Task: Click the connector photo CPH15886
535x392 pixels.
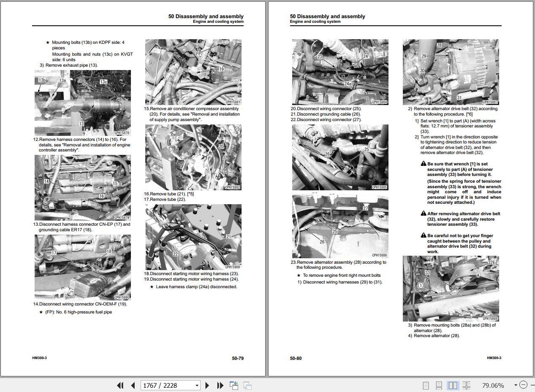Action: [340, 226]
